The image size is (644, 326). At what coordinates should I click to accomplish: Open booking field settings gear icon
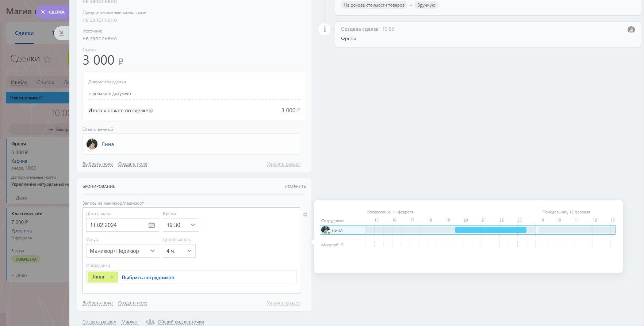(305, 215)
